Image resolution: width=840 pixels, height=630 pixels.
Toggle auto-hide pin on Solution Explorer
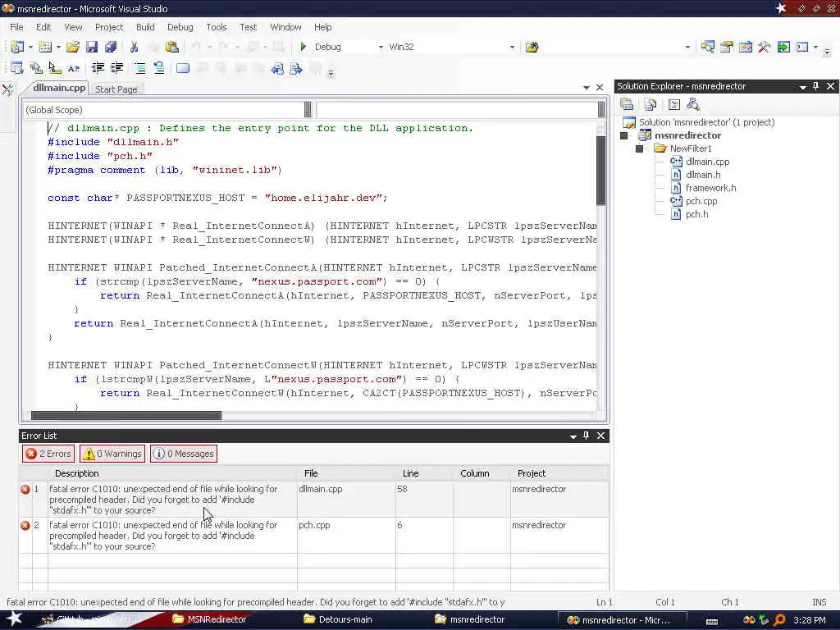tap(816, 86)
